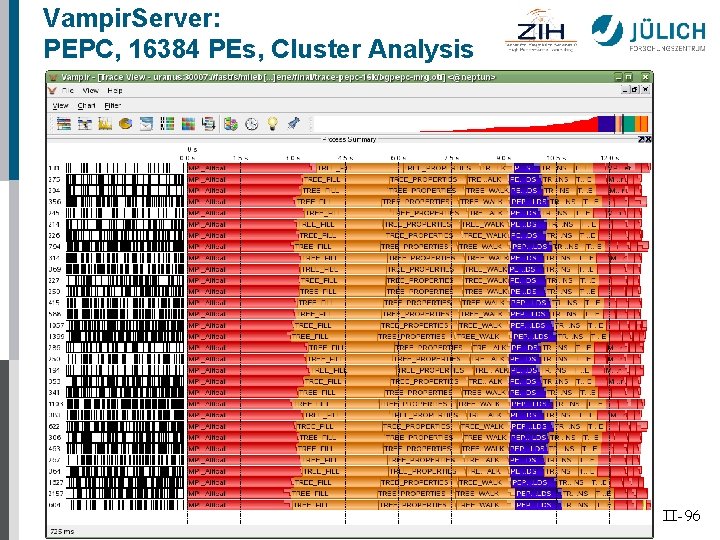This screenshot has width=720, height=540.
Task: Open the File menu
Action: [68, 90]
